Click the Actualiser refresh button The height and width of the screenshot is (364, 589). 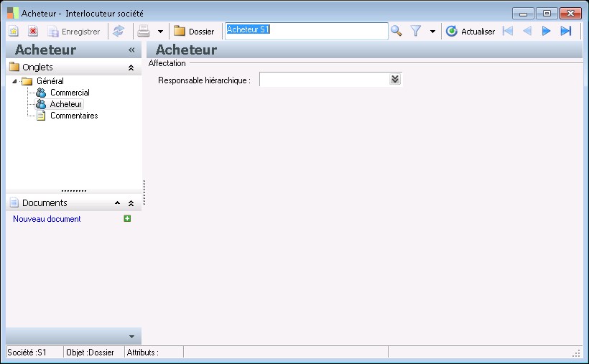pos(470,32)
